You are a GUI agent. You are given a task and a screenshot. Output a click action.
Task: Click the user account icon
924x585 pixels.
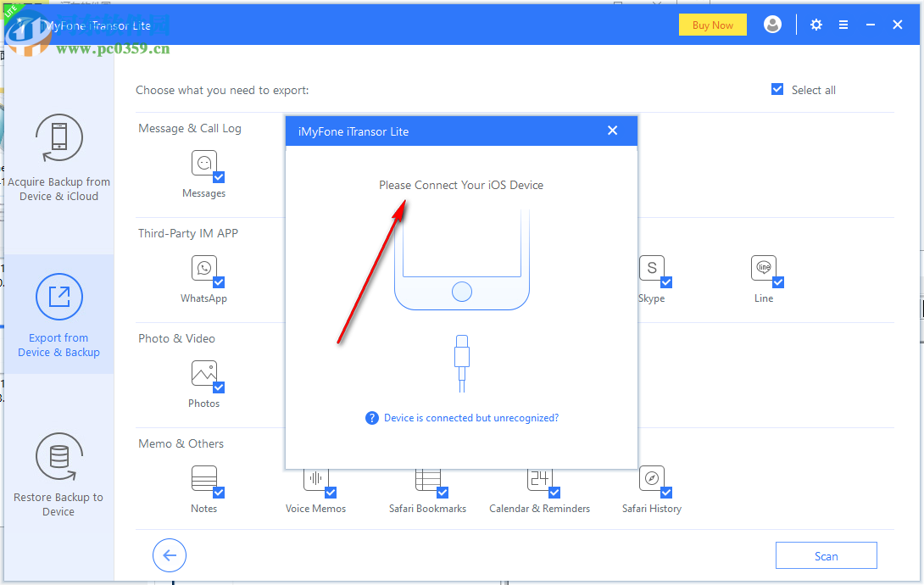(x=772, y=25)
